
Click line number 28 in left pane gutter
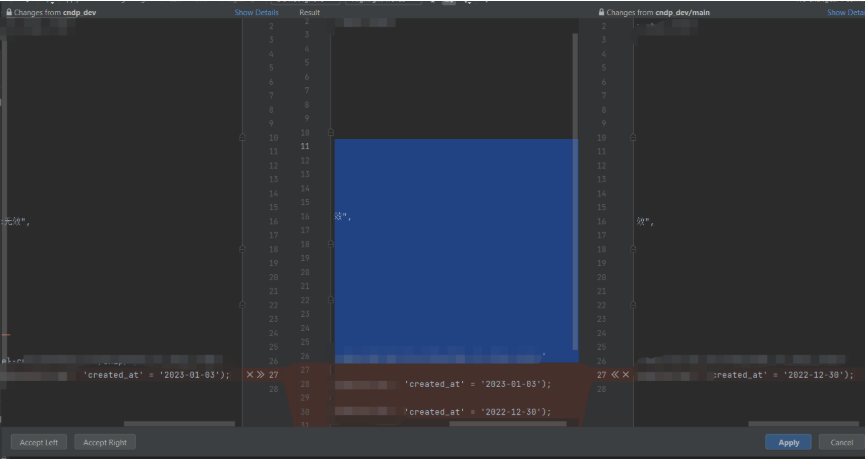pyautogui.click(x=274, y=389)
